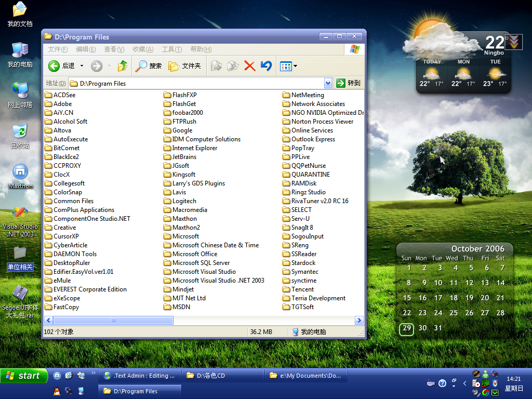Select day 30 in October 2006 calendar
Screen dimensions: 532x399
(422, 328)
